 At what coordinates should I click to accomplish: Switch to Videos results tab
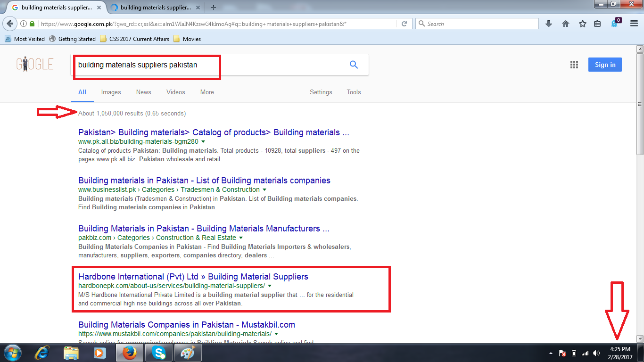point(176,92)
